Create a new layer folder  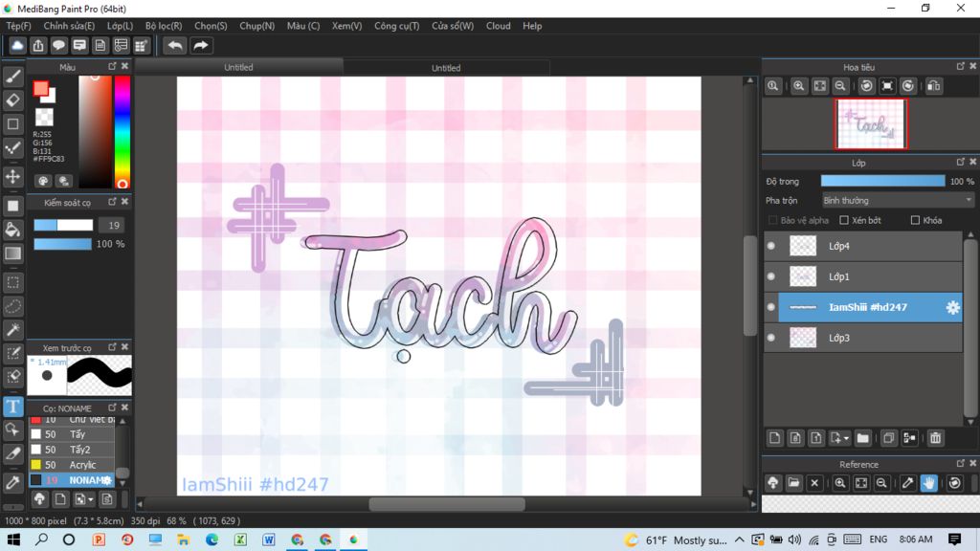tap(862, 438)
